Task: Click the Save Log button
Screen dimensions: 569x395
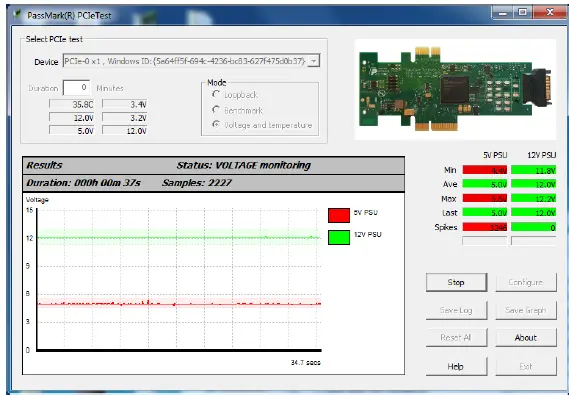Action: point(456,310)
